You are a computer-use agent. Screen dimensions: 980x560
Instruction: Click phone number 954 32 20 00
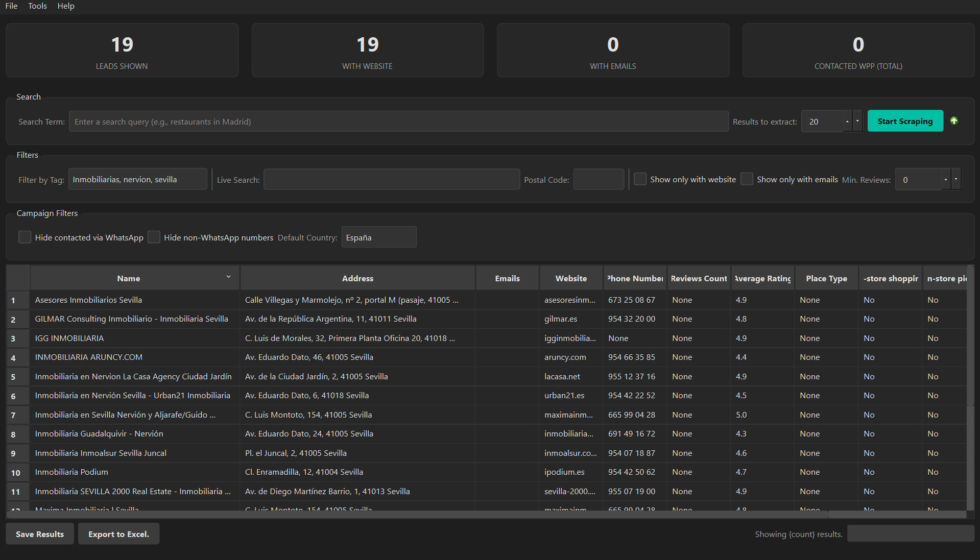click(635, 319)
